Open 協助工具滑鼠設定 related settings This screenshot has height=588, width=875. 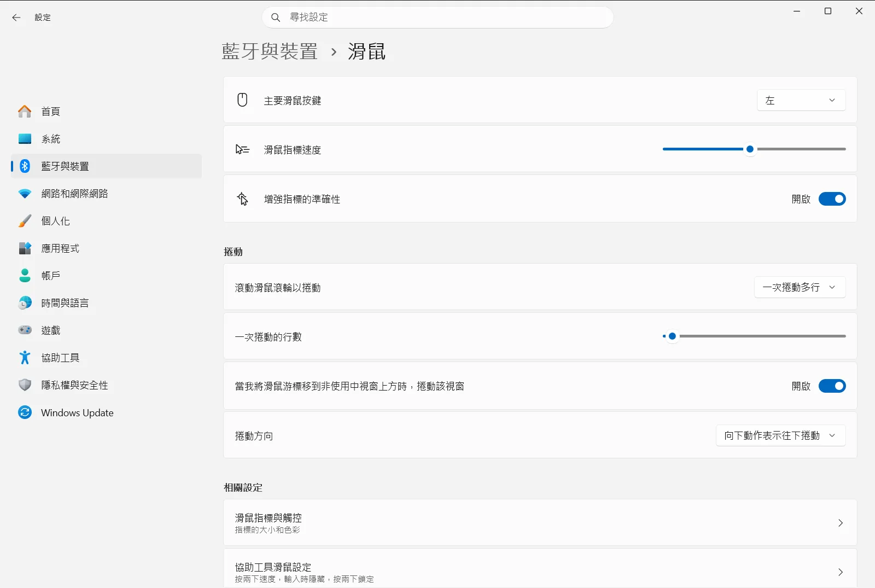point(540,569)
